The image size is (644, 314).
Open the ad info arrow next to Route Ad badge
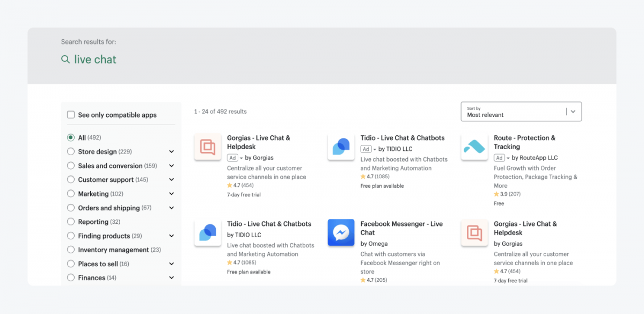coord(508,158)
